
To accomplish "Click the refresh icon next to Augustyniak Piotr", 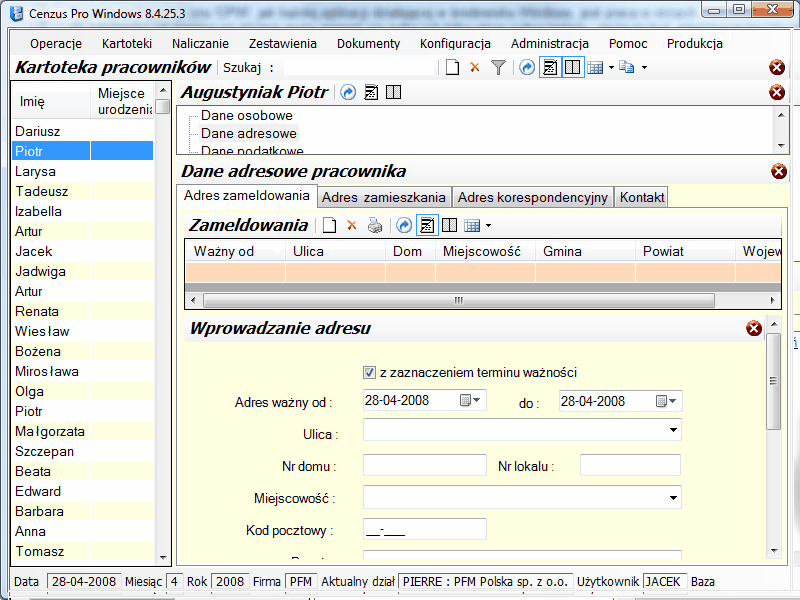I will 348,93.
